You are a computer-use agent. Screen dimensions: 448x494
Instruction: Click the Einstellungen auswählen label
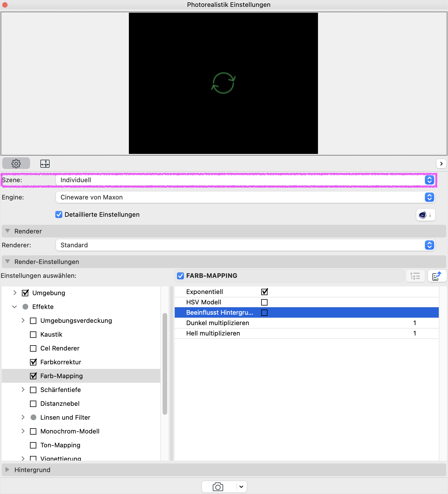coord(39,276)
